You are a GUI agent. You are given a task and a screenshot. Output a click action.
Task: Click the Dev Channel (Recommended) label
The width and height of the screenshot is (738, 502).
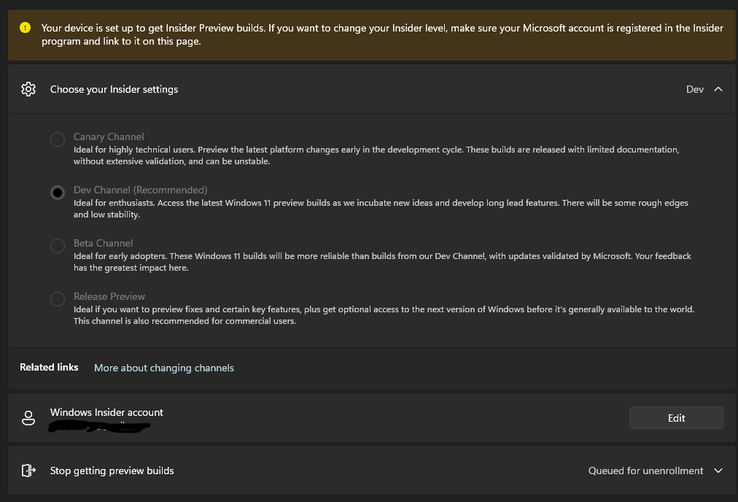(x=140, y=190)
